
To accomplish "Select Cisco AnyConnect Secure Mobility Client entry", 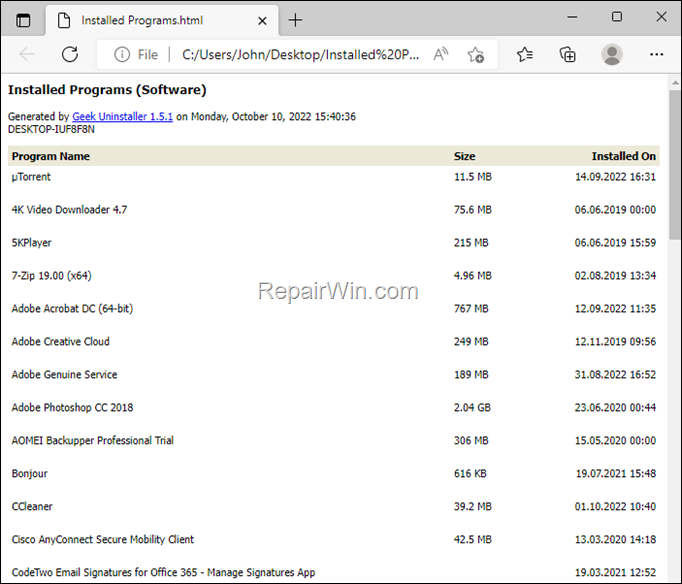I will tap(103, 539).
